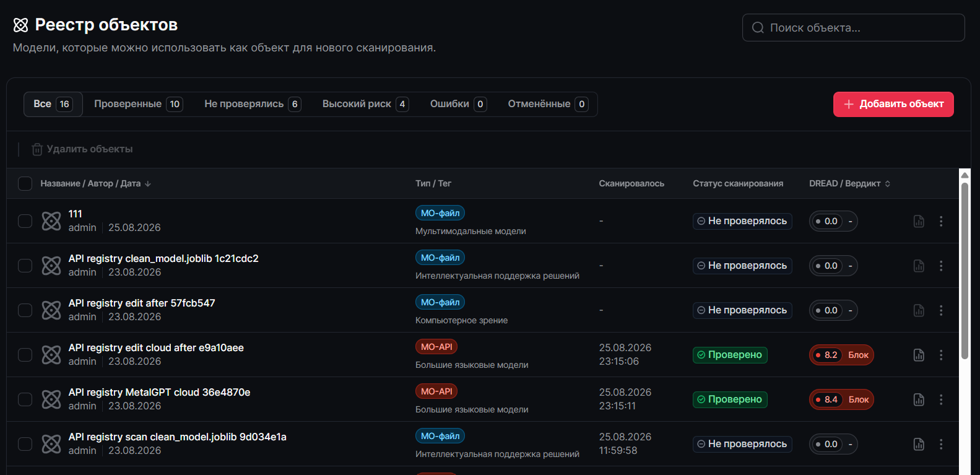Show the Высокий риск tab
980x475 pixels.
pyautogui.click(x=365, y=104)
